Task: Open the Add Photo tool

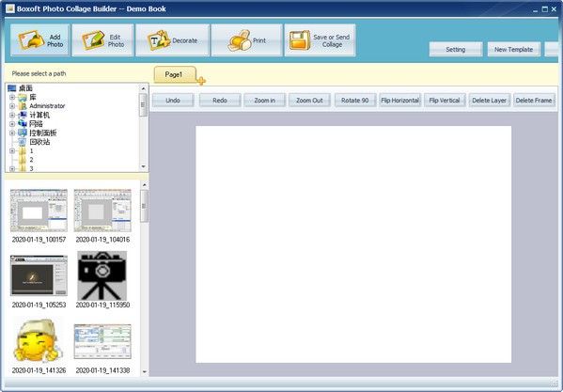Action: [39, 40]
